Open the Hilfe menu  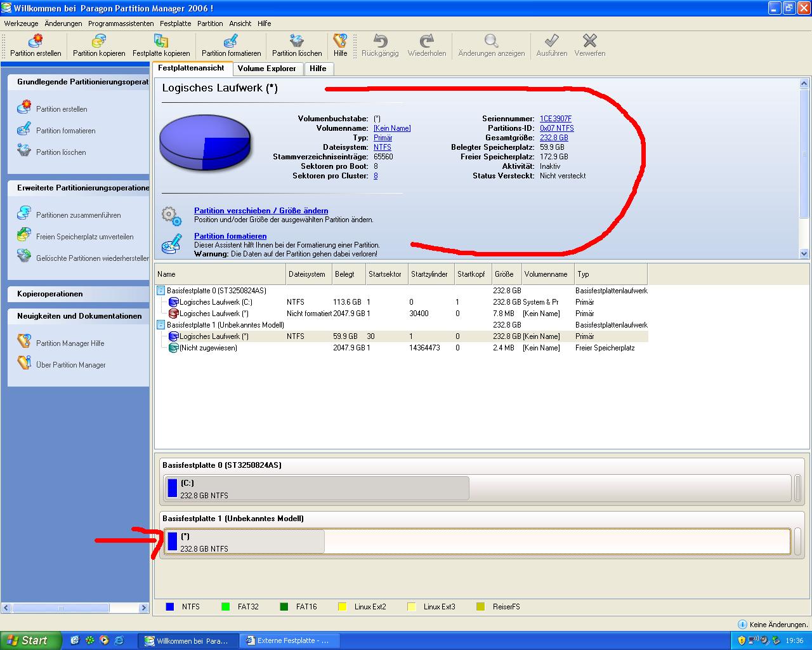[265, 23]
